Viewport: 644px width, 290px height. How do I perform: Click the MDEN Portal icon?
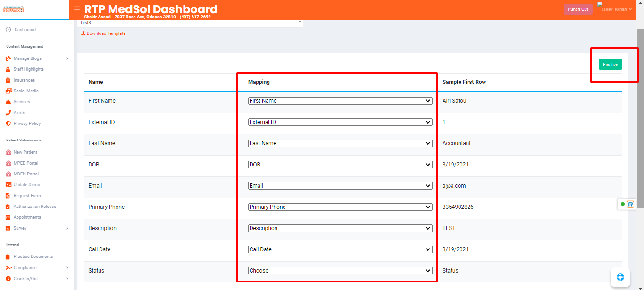pos(8,174)
